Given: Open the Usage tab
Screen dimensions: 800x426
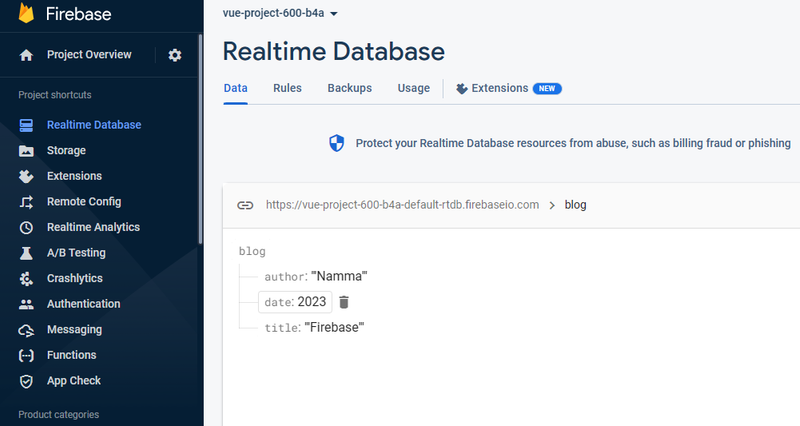Looking at the screenshot, I should [x=413, y=88].
